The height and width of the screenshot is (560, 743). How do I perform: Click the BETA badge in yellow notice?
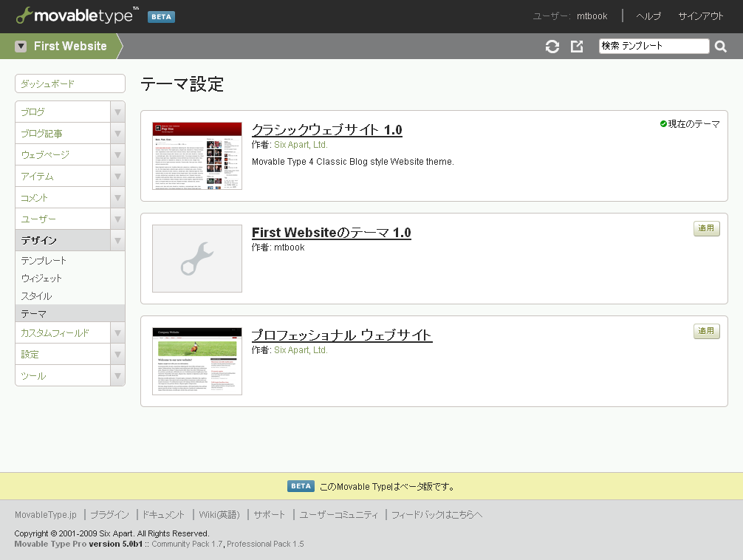[x=301, y=486]
